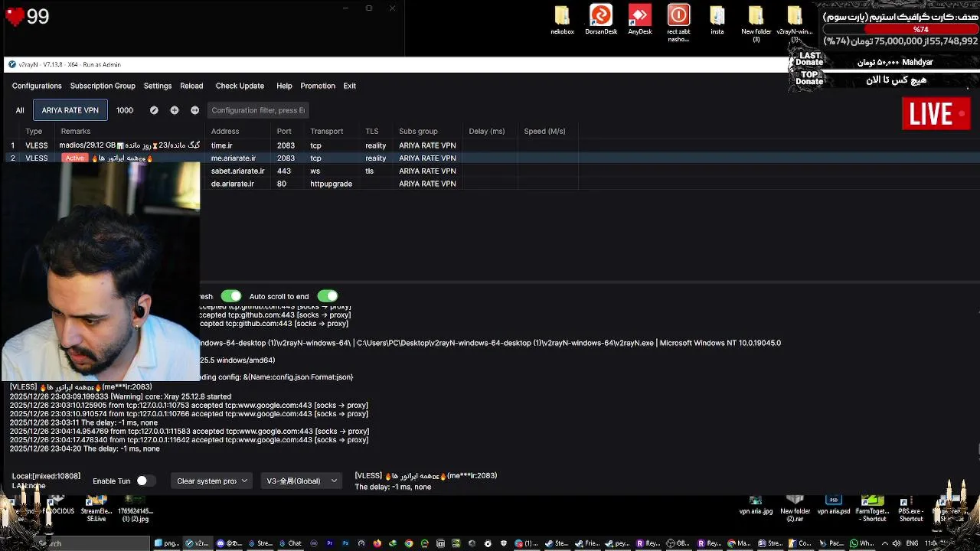This screenshot has height=551, width=980.
Task: Sort by Speed (M/s) column header
Action: pos(544,132)
